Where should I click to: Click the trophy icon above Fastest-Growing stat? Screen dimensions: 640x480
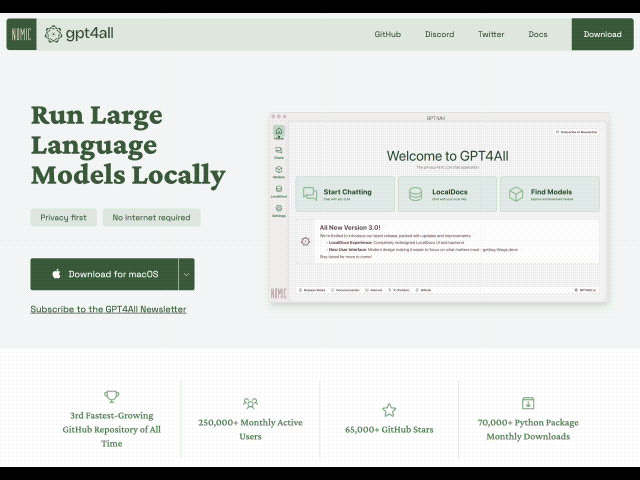point(111,396)
